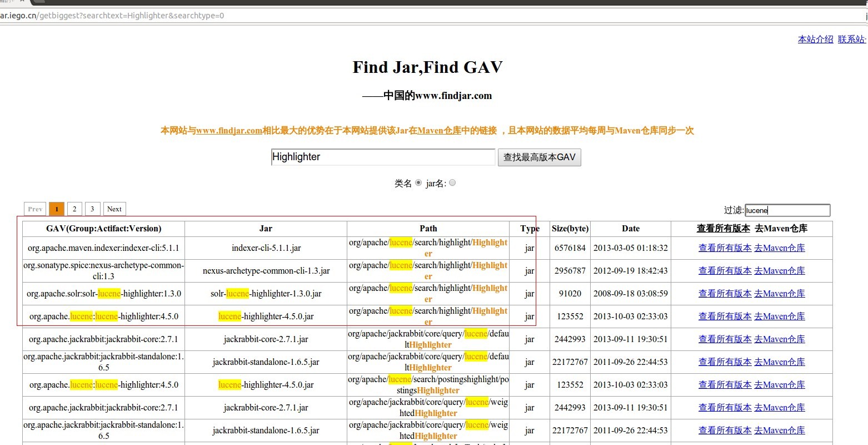The height and width of the screenshot is (445, 868).
Task: Open the 联系站 link
Action: tap(851, 39)
